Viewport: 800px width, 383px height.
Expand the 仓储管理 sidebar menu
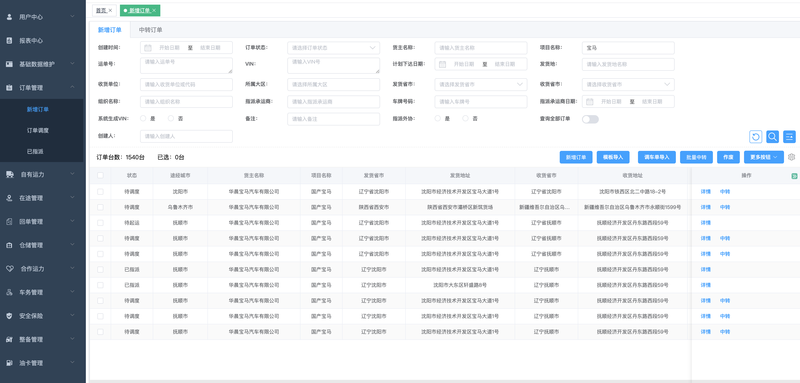tap(72, 245)
